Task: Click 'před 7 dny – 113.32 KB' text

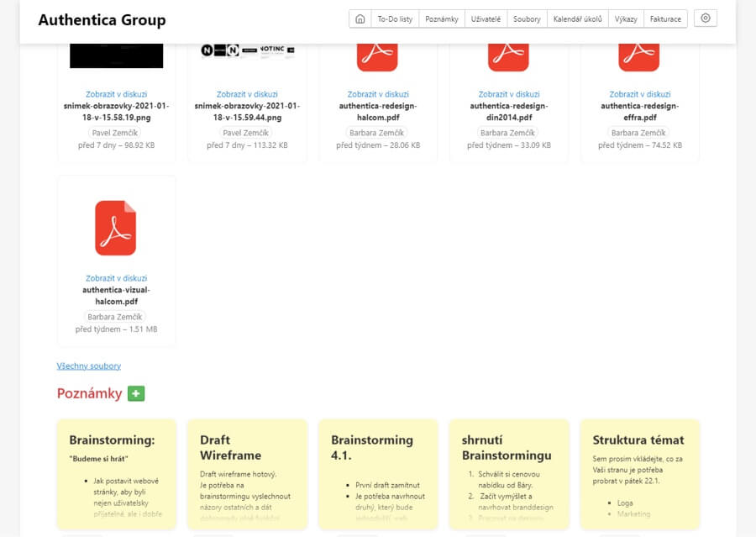Action: (247, 145)
